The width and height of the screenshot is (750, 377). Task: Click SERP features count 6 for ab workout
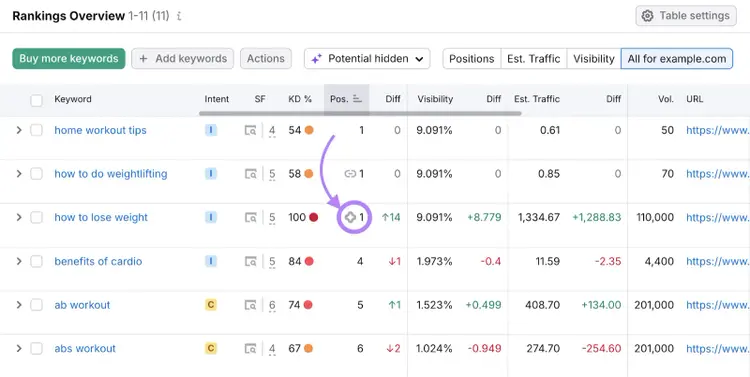tap(272, 305)
